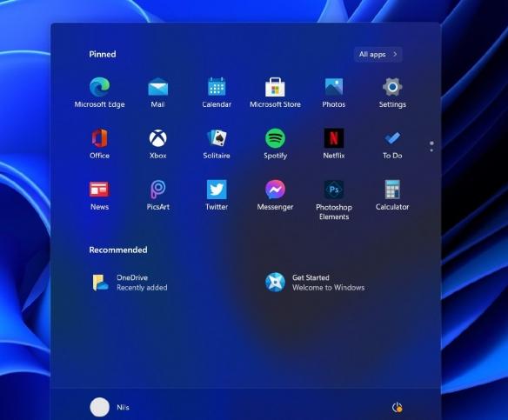Open the Netflix app icon
Viewport: 508px width, 420px height.
click(334, 143)
